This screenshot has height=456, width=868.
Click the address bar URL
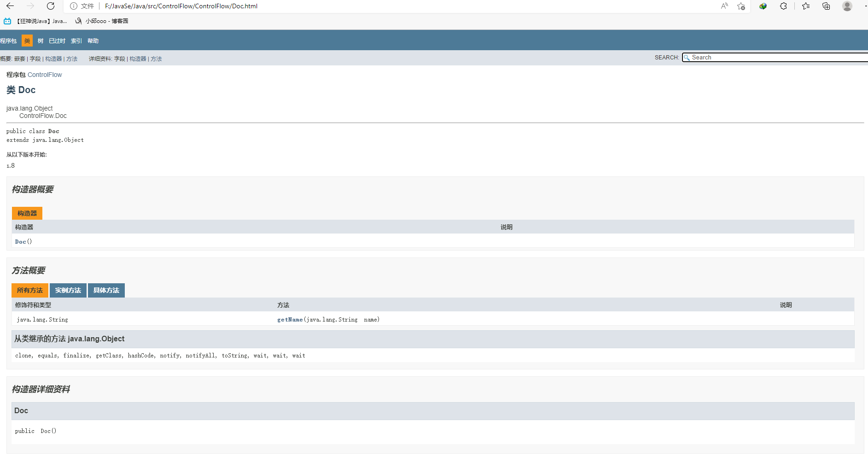coord(181,6)
